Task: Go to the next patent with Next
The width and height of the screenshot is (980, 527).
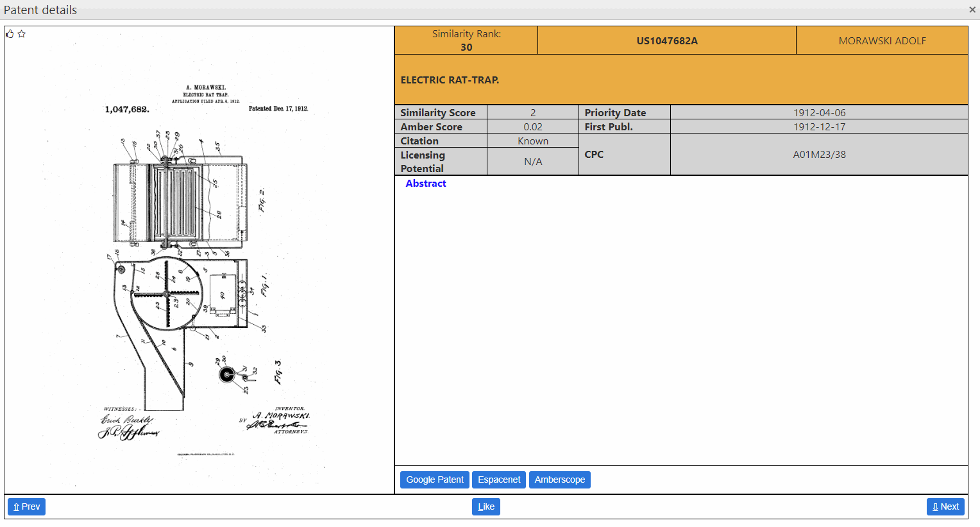Action: [x=945, y=506]
